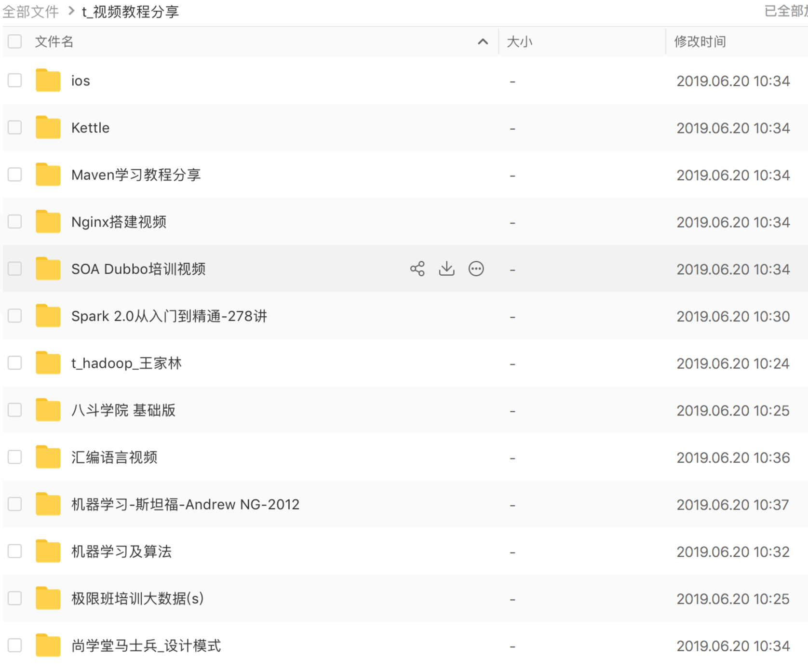Click the SOA Dubbo培训视频 folder icon
This screenshot has height=672, width=808.
point(48,269)
